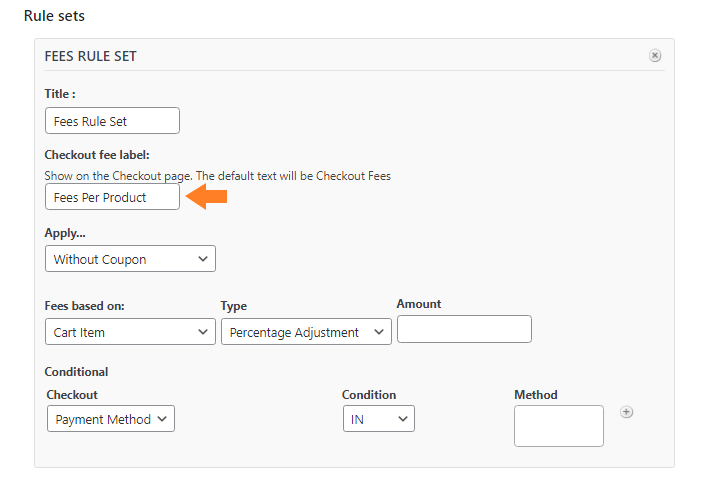Click the Checkout fee label caption
Viewport: 704px width, 487px height.
coord(97,155)
